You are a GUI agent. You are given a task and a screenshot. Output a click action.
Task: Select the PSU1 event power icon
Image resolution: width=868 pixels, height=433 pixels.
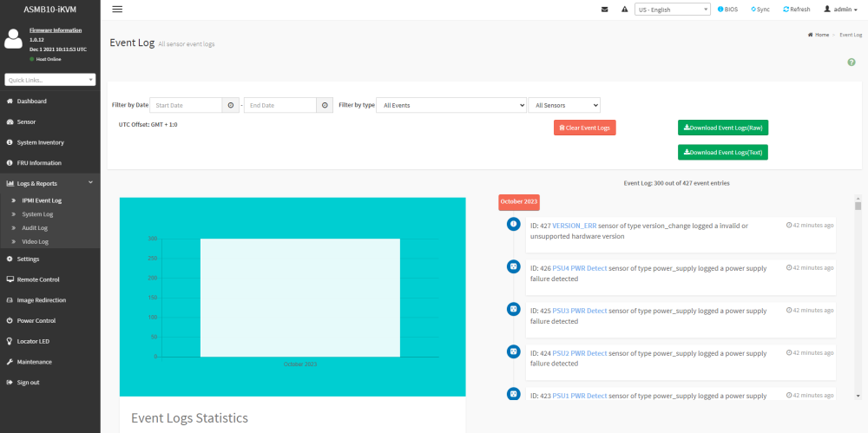pyautogui.click(x=513, y=394)
